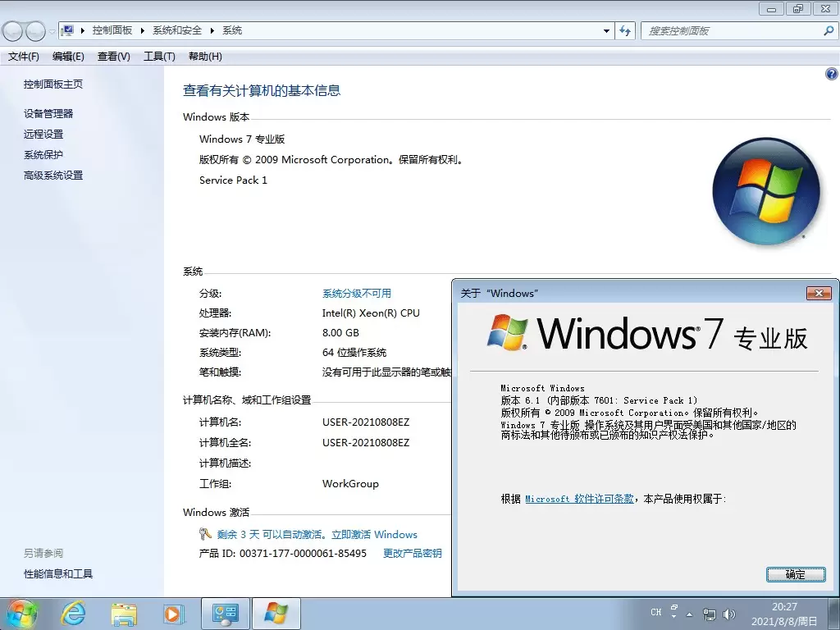Close the About Windows dialog
840x630 pixels.
click(819, 293)
